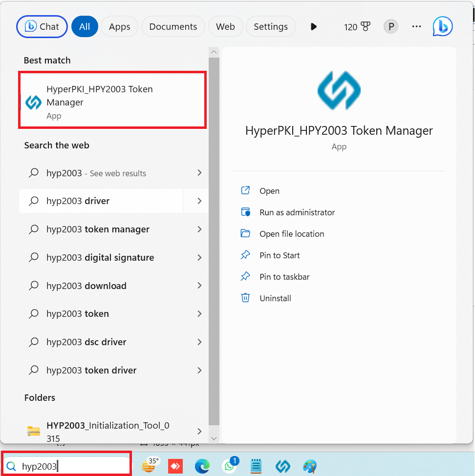Select the All filter tab
This screenshot has height=476, width=475.
pos(85,27)
